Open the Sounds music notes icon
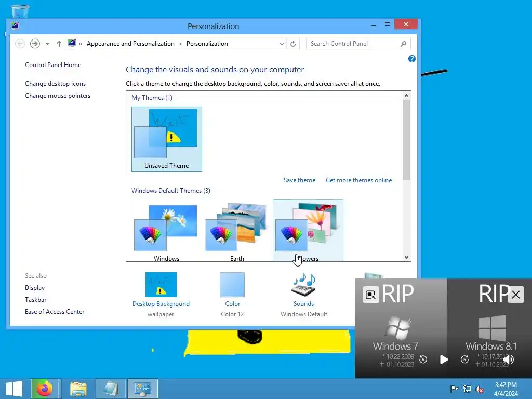The image size is (532, 399). (303, 285)
